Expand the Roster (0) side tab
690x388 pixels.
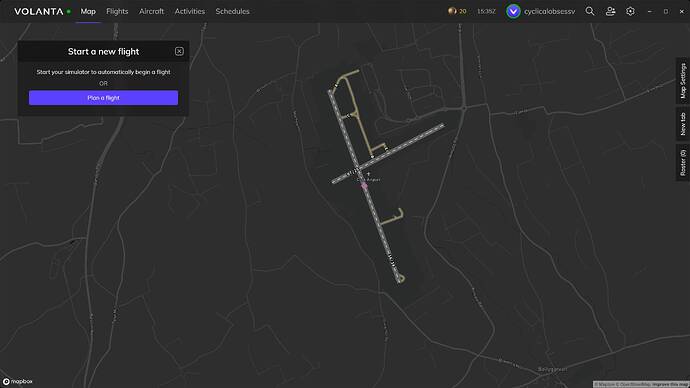coord(683,163)
